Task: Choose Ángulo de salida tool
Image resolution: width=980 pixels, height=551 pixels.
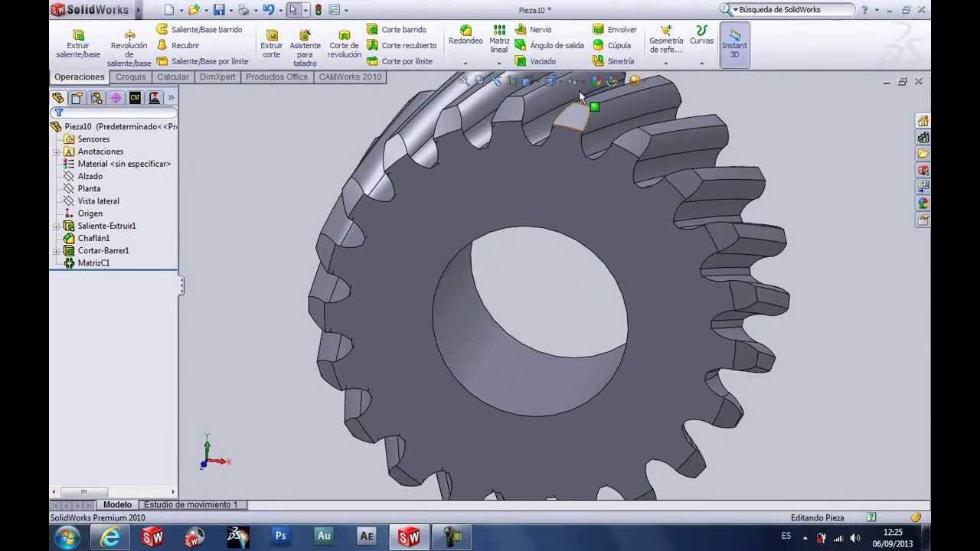Action: pyautogui.click(x=549, y=45)
